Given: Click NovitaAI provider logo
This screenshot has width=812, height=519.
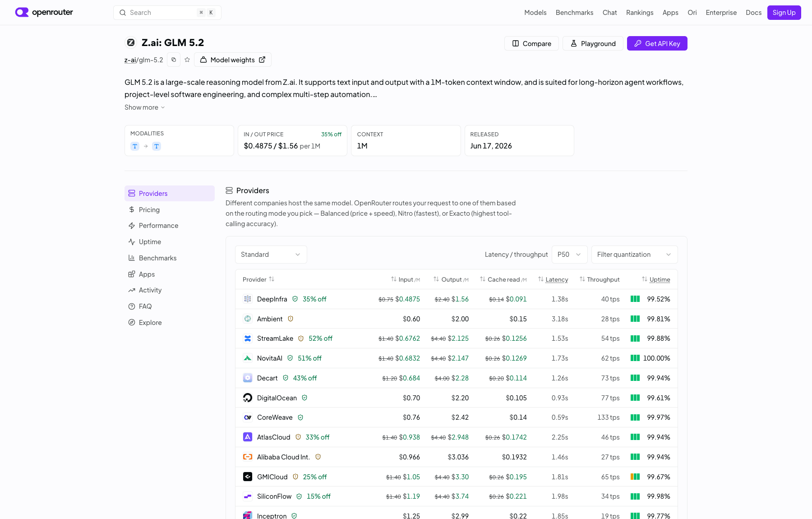Looking at the screenshot, I should (248, 358).
